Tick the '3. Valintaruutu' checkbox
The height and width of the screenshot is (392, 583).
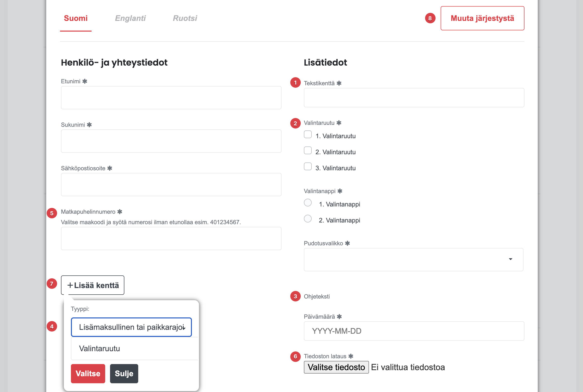point(308,167)
